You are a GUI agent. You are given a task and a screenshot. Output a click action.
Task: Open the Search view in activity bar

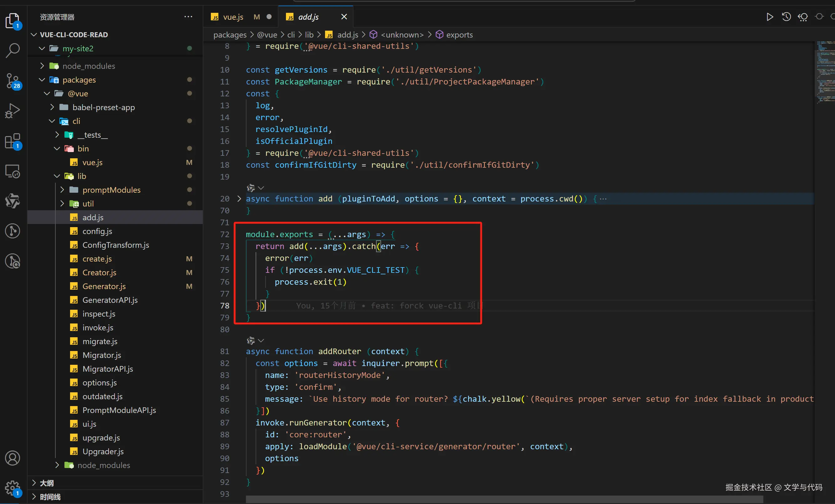click(x=13, y=50)
